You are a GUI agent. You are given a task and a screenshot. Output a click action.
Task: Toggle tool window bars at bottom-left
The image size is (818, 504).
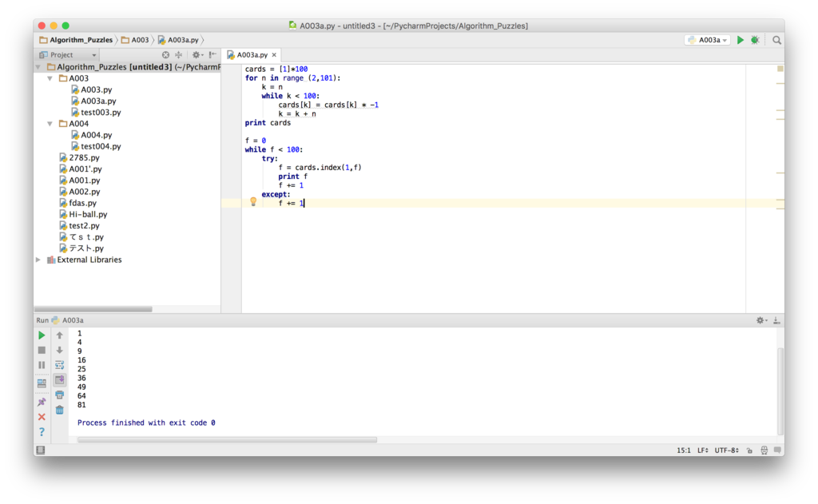(x=41, y=450)
